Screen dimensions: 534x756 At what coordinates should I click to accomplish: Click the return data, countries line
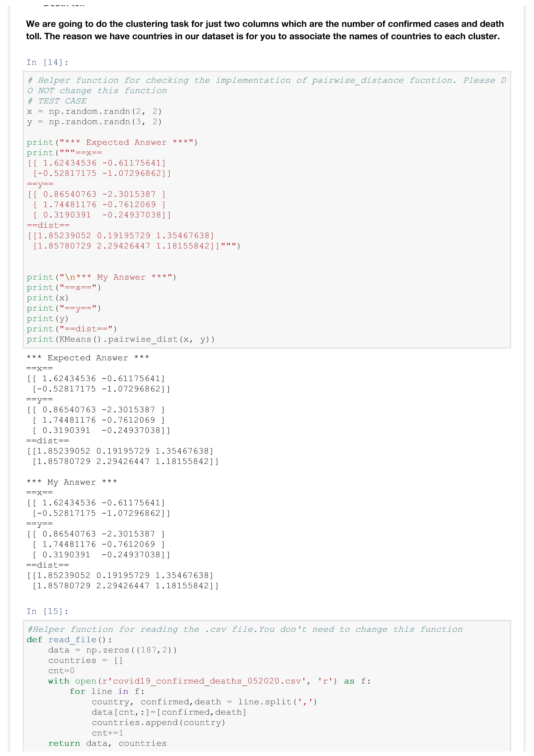[x=107, y=744]
